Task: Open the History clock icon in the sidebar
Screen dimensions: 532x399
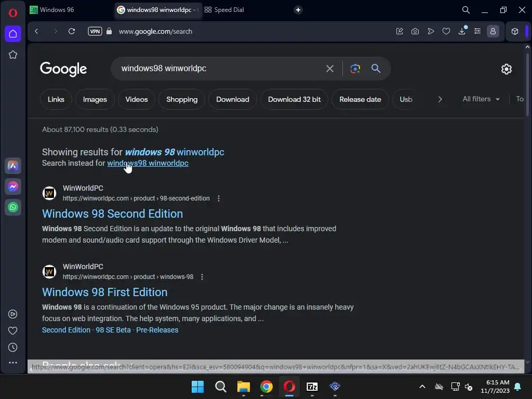Action: (13, 347)
